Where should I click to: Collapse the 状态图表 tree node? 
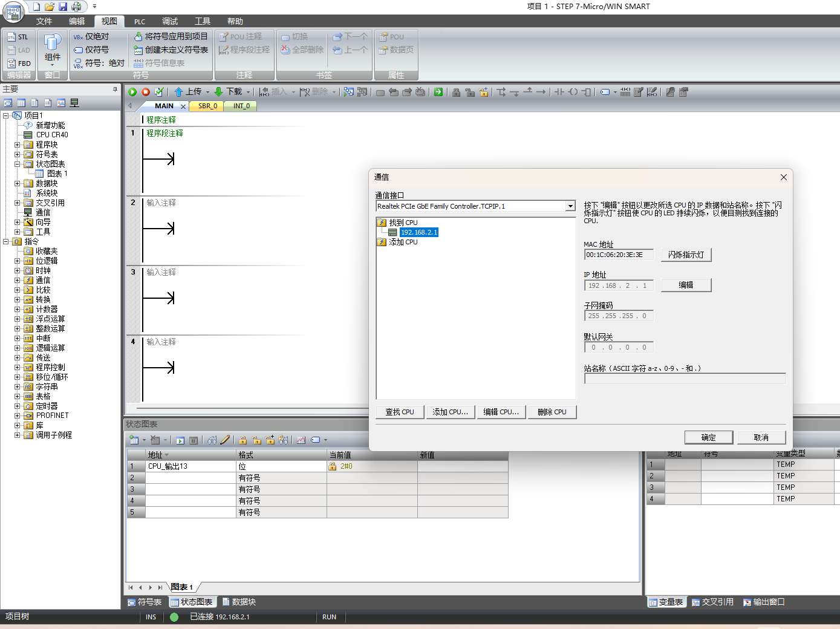[x=18, y=164]
